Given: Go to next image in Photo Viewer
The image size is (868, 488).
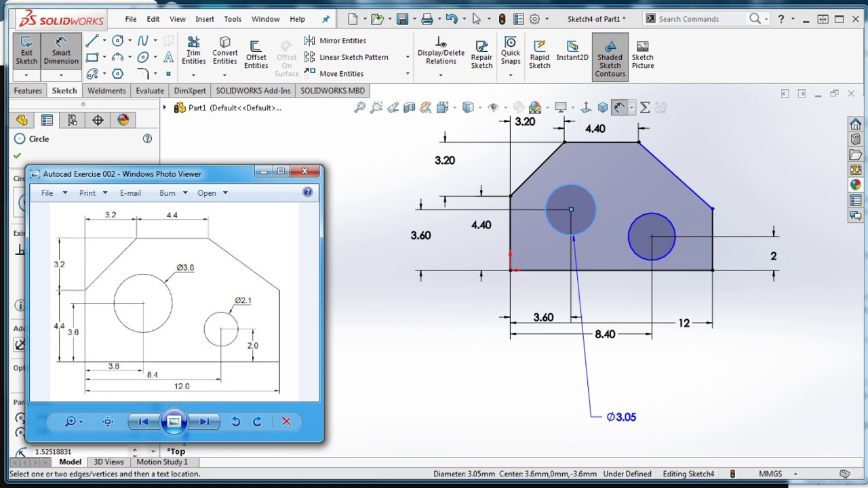Looking at the screenshot, I should pos(203,422).
